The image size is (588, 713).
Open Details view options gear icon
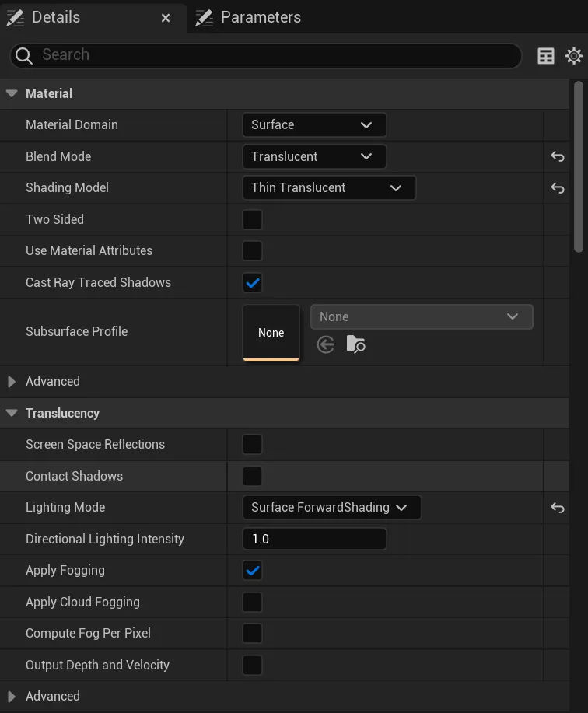[574, 55]
